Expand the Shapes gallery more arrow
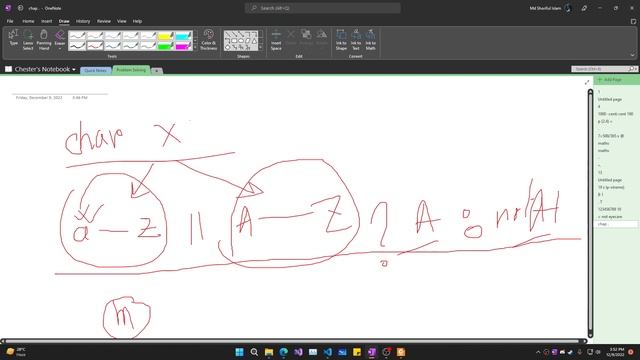640x360 pixels. 261,48
